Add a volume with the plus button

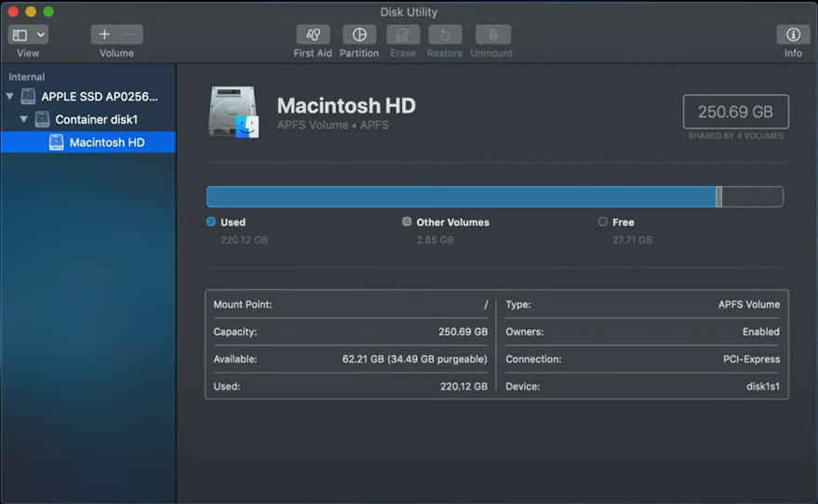(x=104, y=34)
